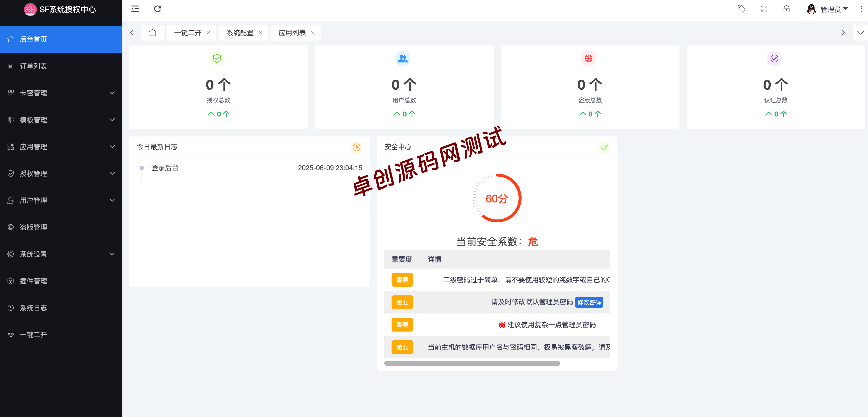Image resolution: width=868 pixels, height=417 pixels.
Task: Click the blue users icon for 用户总数
Action: click(403, 58)
